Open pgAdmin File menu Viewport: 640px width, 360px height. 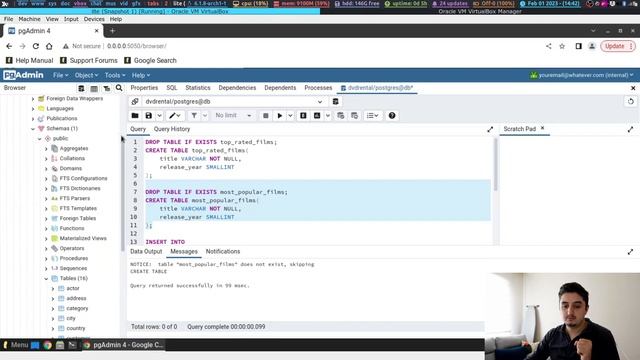(60, 75)
